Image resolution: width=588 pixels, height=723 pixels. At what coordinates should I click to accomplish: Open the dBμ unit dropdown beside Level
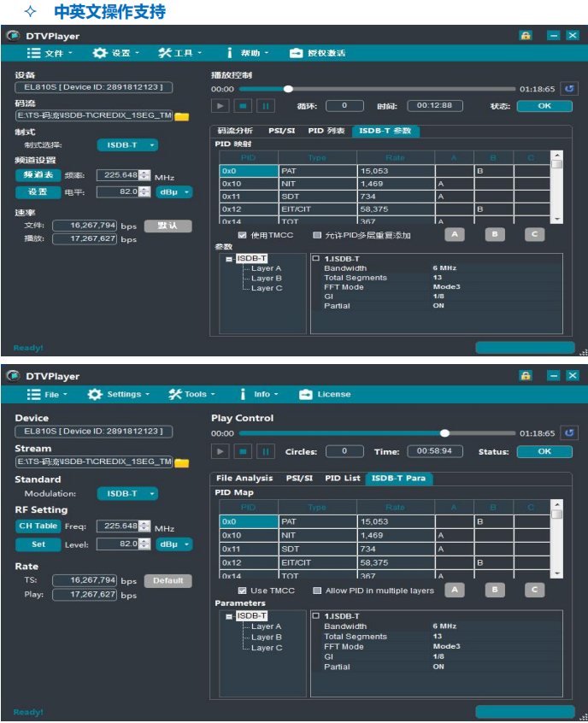[173, 544]
